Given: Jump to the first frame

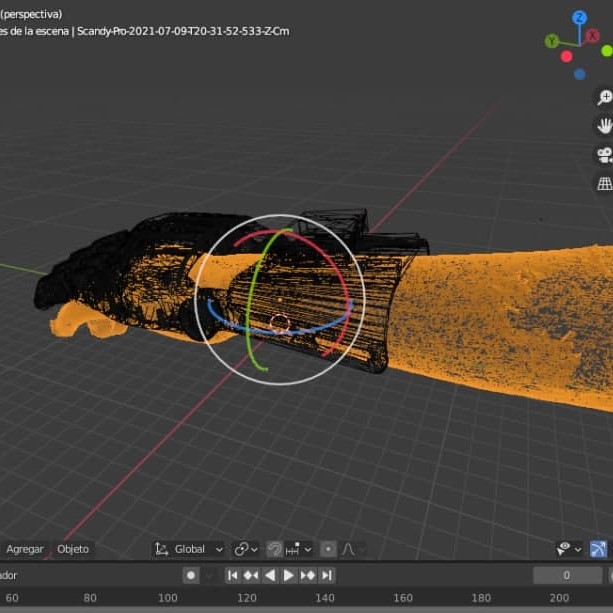Looking at the screenshot, I should point(232,575).
